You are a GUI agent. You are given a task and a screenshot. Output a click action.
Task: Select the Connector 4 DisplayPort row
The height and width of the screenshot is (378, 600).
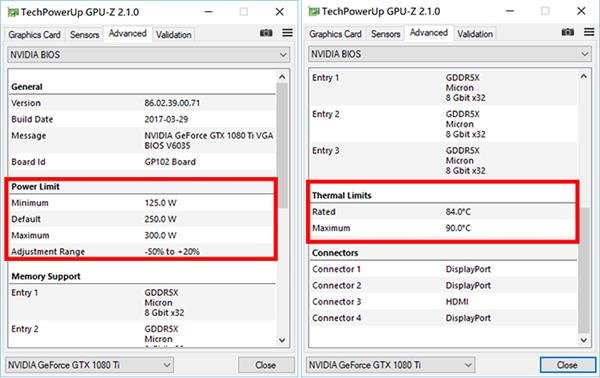tap(443, 318)
